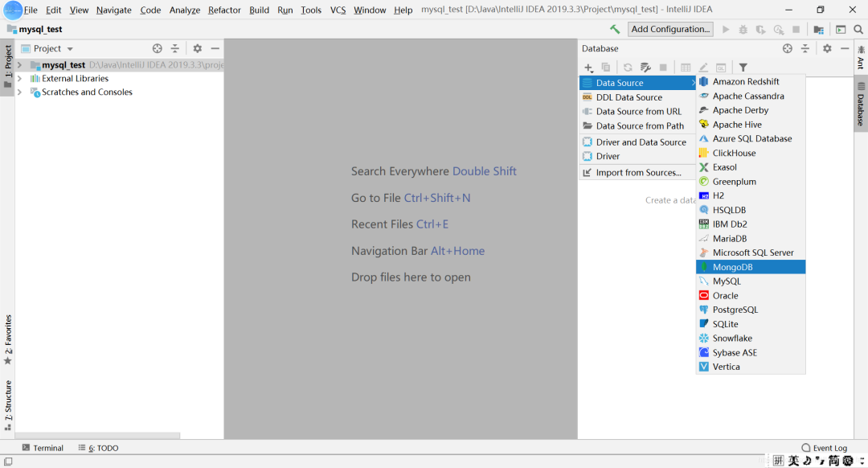The image size is (868, 468).
Task: Click the Refresh icon in Database toolbar
Action: pos(628,68)
